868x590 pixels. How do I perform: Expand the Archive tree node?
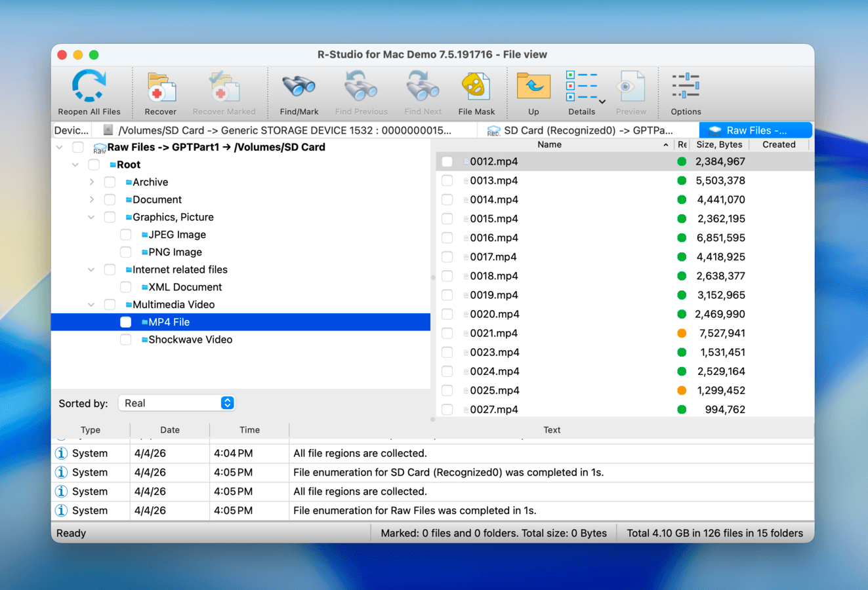point(92,182)
